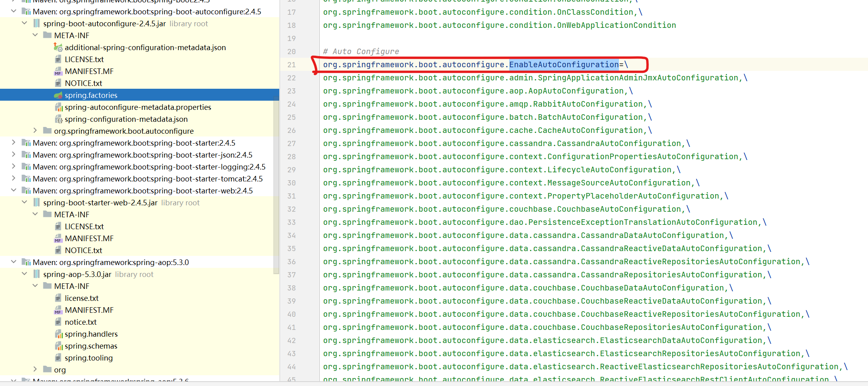Click RabbitAutoConfiguration entry on line 24
This screenshot has height=386, width=868.
click(x=588, y=104)
